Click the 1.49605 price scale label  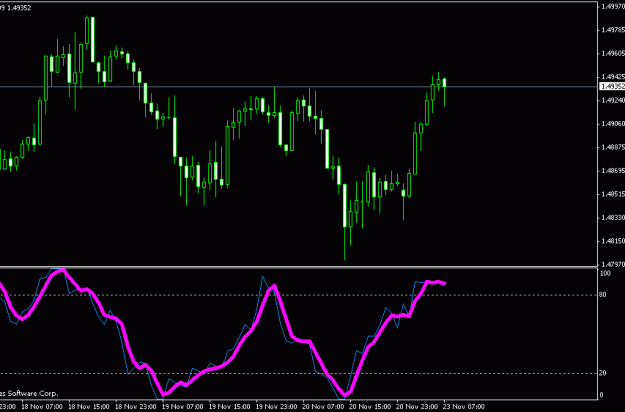(613, 53)
